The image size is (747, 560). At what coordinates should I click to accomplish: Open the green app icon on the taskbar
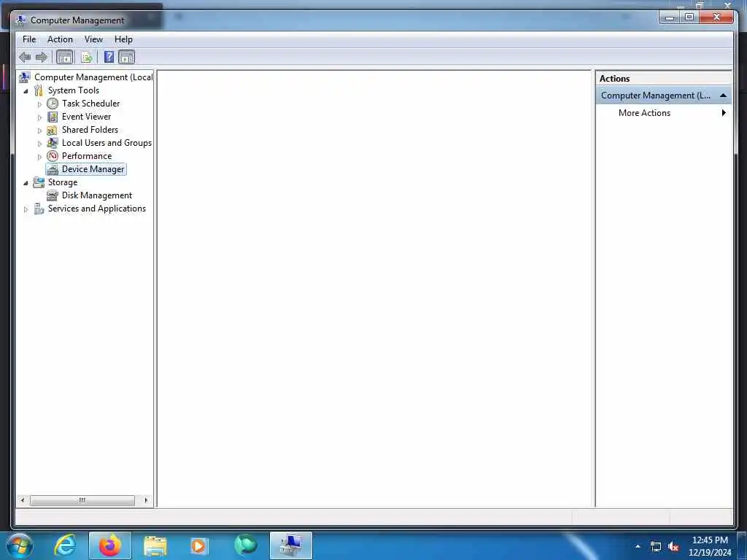coord(246,545)
